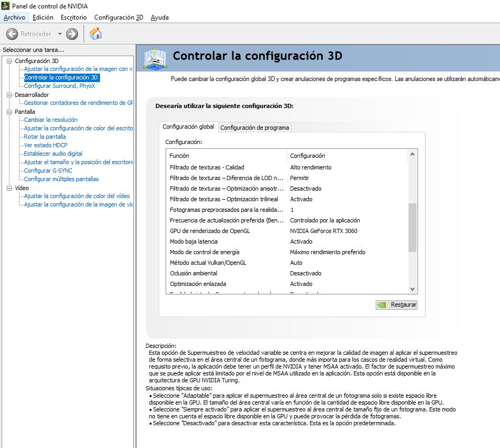Click the Máximo rendimiento preferido value

click(328, 252)
